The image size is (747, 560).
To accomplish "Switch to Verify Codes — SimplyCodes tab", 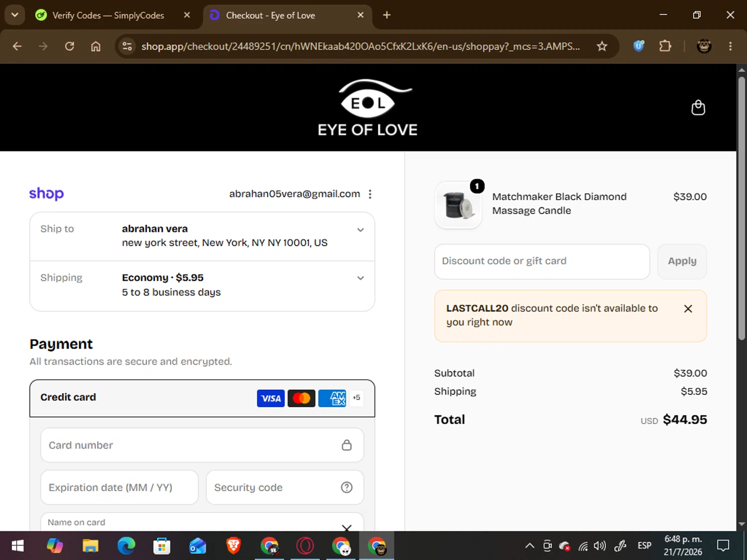I will 108,15.
